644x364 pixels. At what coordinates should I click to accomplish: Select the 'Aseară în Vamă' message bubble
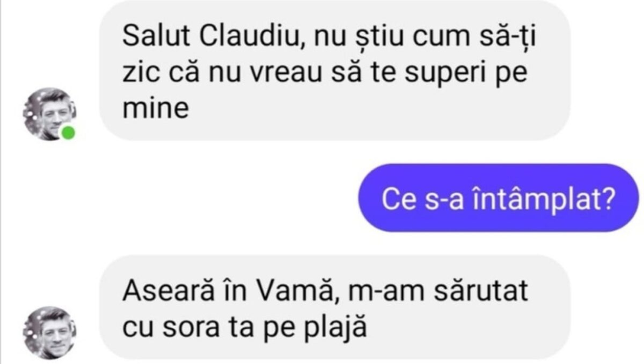334,307
